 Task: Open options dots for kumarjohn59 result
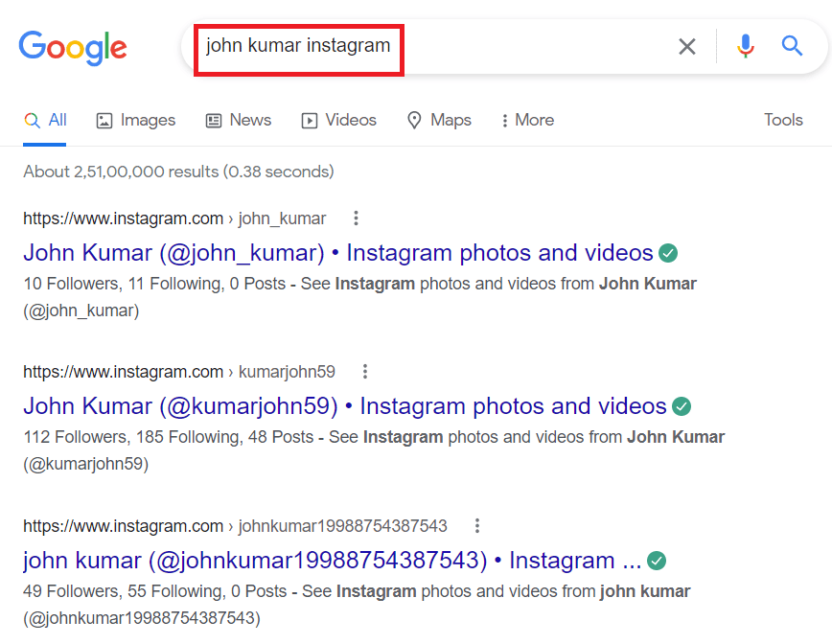point(365,371)
